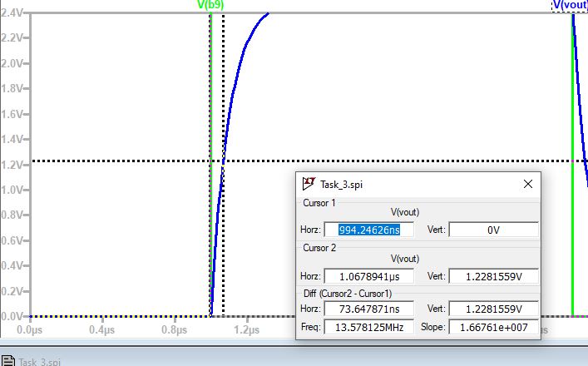Click the 0.4µs label on time axis
The width and height of the screenshot is (588, 366).
[x=102, y=329]
